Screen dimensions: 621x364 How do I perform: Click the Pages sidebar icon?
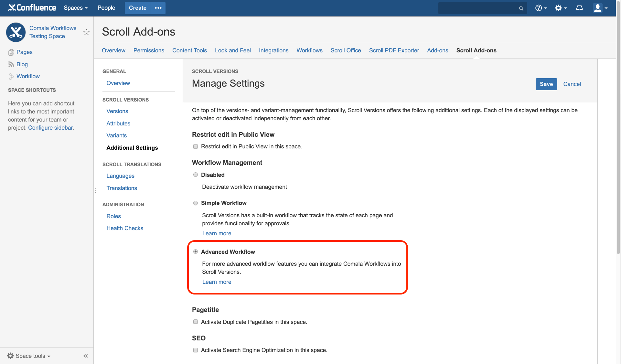[11, 52]
